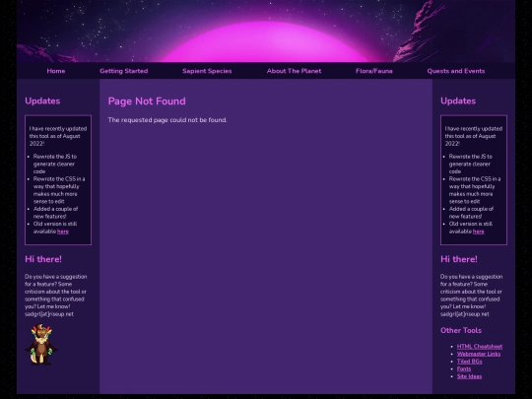Click the pixel creature avatar image

pos(41,345)
